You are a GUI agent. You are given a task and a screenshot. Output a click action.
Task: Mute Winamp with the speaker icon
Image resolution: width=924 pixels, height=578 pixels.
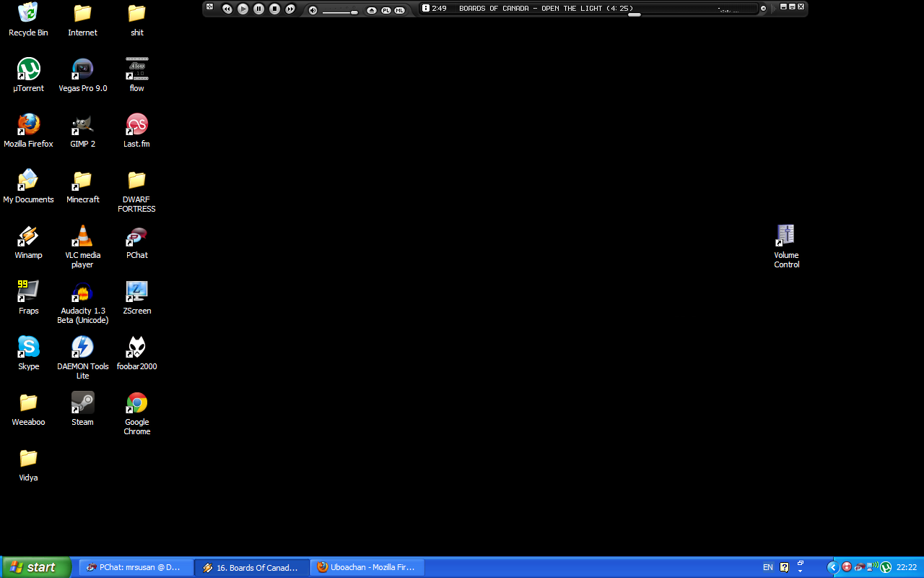tap(313, 10)
